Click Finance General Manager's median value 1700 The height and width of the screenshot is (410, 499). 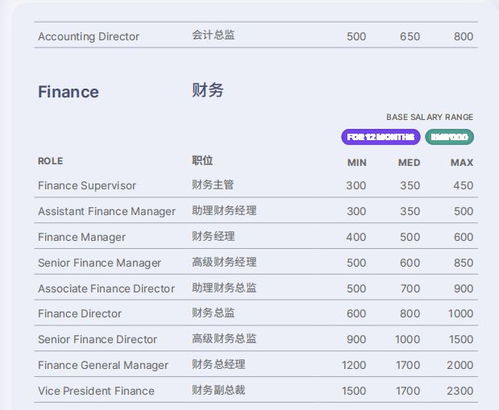point(408,365)
